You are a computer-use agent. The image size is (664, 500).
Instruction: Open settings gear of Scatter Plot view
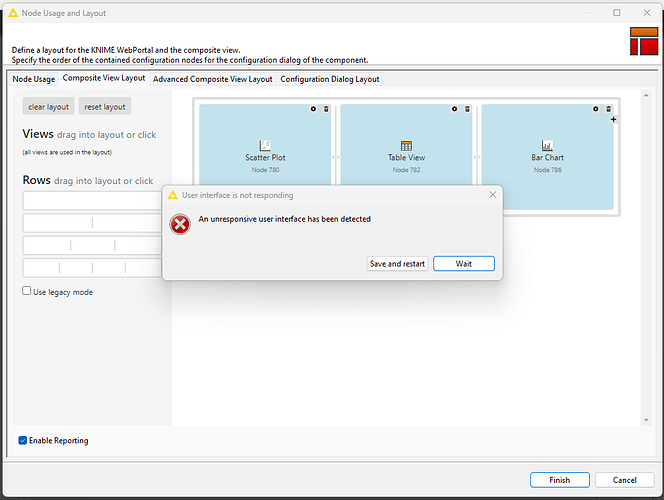(313, 109)
